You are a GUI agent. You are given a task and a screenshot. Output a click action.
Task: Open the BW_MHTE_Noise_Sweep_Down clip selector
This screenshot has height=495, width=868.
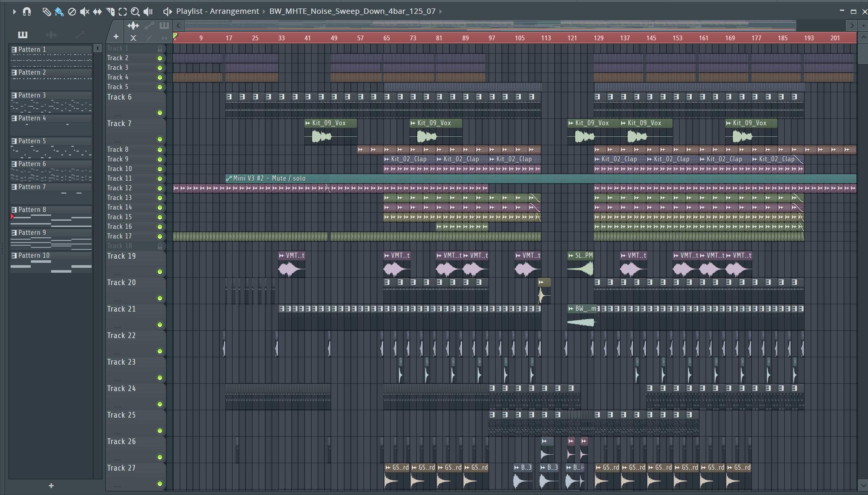pos(352,11)
